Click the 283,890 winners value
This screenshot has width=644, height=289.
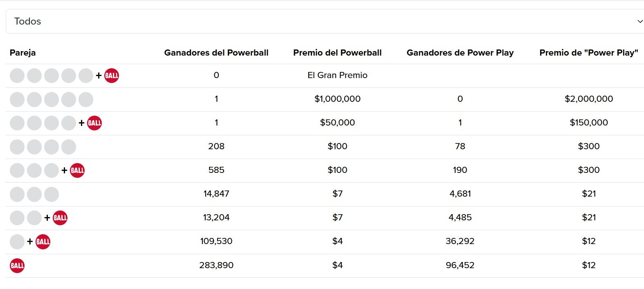click(217, 265)
